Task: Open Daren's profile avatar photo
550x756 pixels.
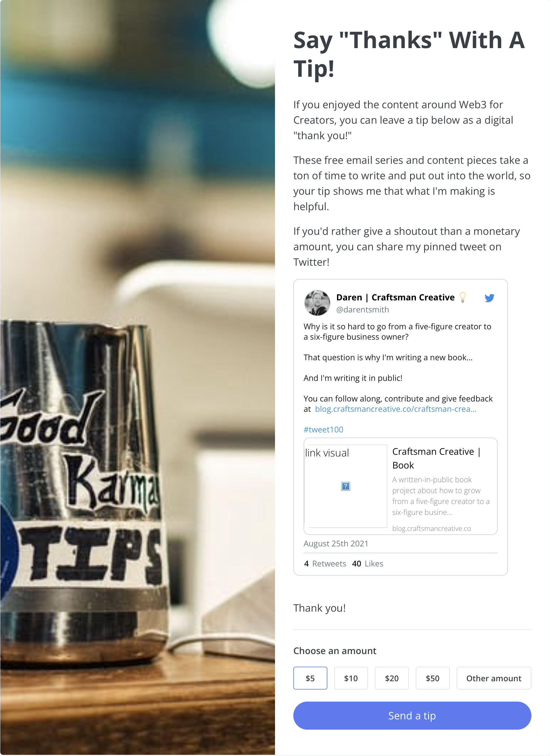Action: click(317, 303)
